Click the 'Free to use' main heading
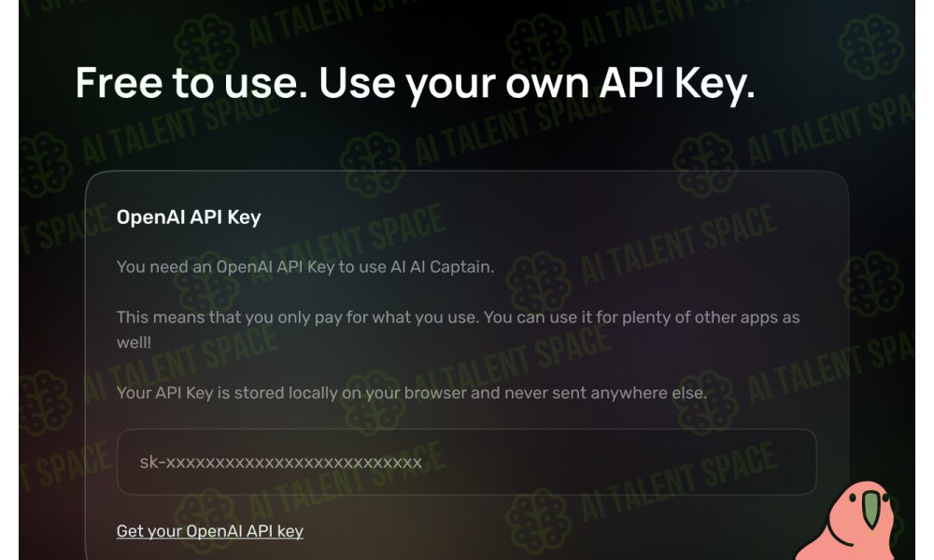The width and height of the screenshot is (934, 560). coord(416,83)
